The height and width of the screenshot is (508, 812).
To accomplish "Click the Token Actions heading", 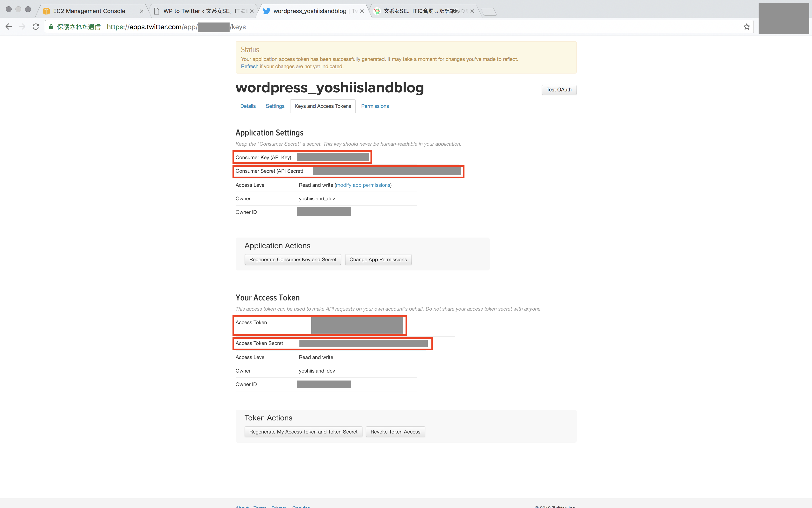I will pyautogui.click(x=268, y=418).
